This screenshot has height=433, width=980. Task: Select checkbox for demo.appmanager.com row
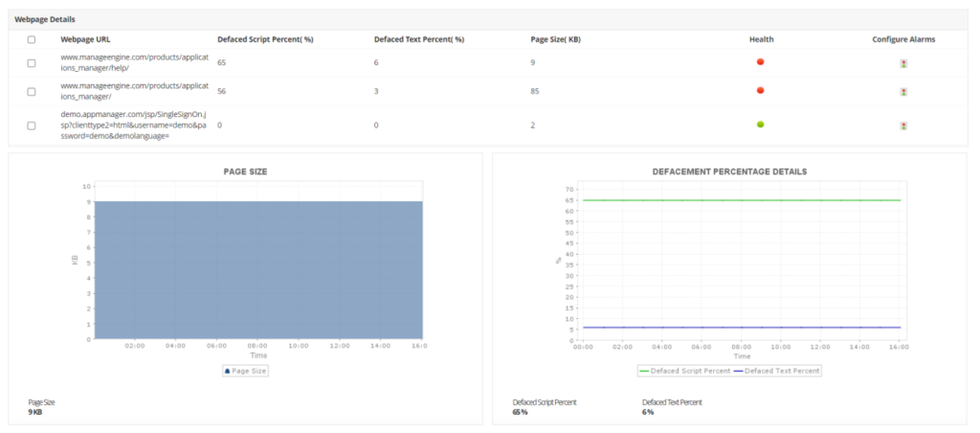pyautogui.click(x=32, y=125)
